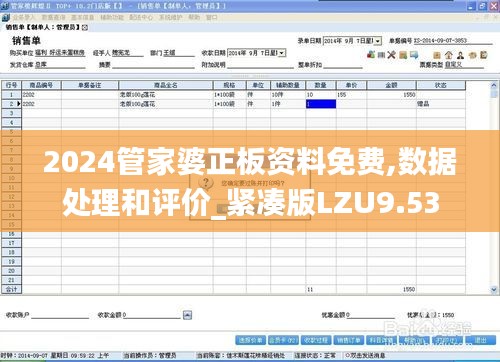Select the 销售单【制单人:管理员】 tab

click(43, 27)
